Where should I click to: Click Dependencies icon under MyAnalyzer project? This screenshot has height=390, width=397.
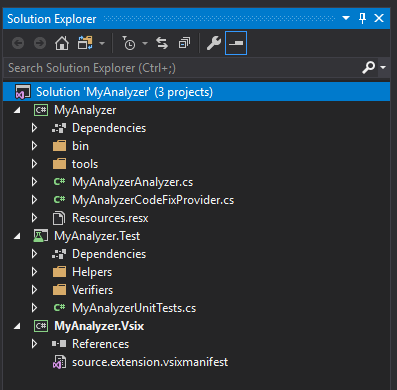[x=59, y=128]
